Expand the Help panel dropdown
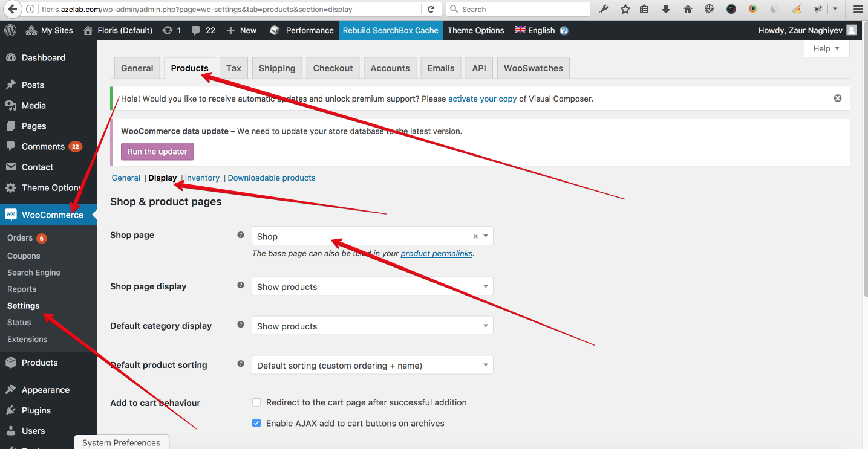The width and height of the screenshot is (868, 449). pos(826,48)
